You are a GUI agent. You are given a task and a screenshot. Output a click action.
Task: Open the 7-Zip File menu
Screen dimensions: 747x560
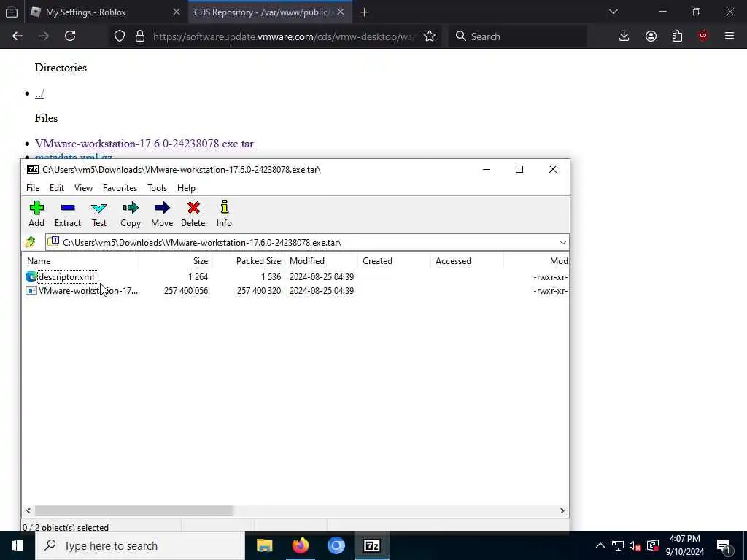tap(33, 188)
